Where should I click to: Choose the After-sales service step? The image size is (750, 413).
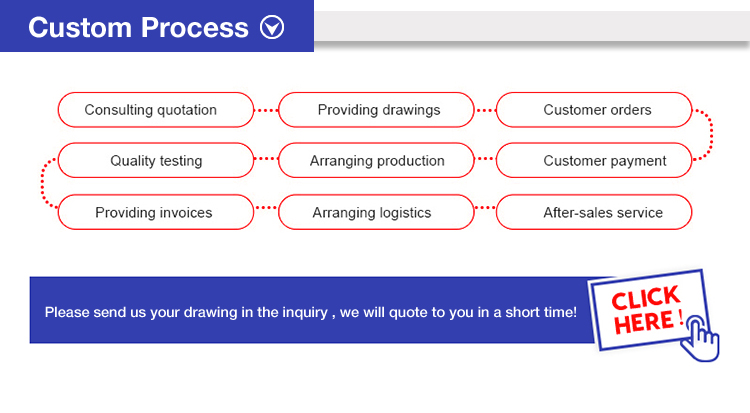(x=602, y=212)
